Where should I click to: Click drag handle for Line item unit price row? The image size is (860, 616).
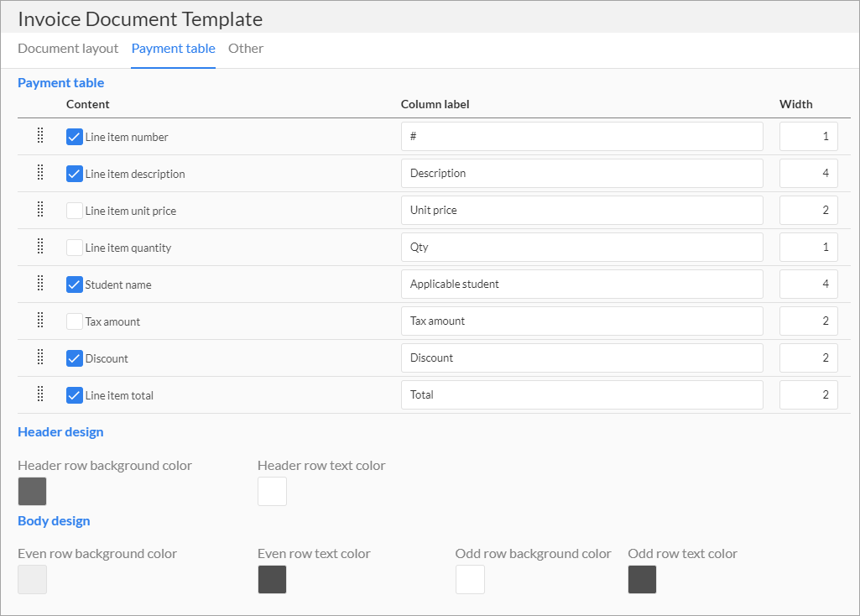[x=40, y=209]
